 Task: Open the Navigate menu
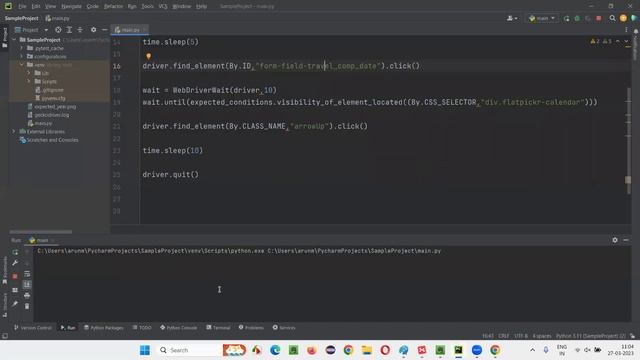[71, 7]
